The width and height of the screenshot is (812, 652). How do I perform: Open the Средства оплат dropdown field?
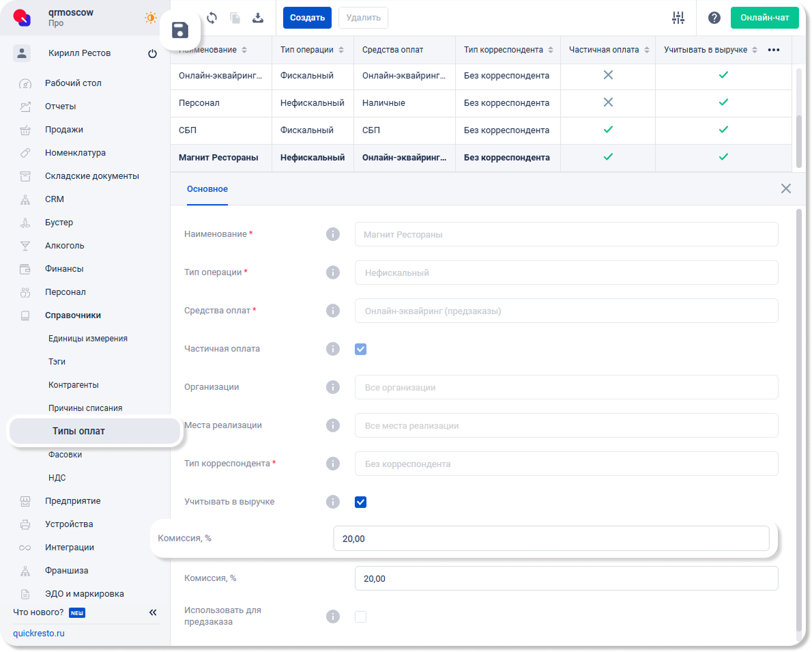point(566,311)
